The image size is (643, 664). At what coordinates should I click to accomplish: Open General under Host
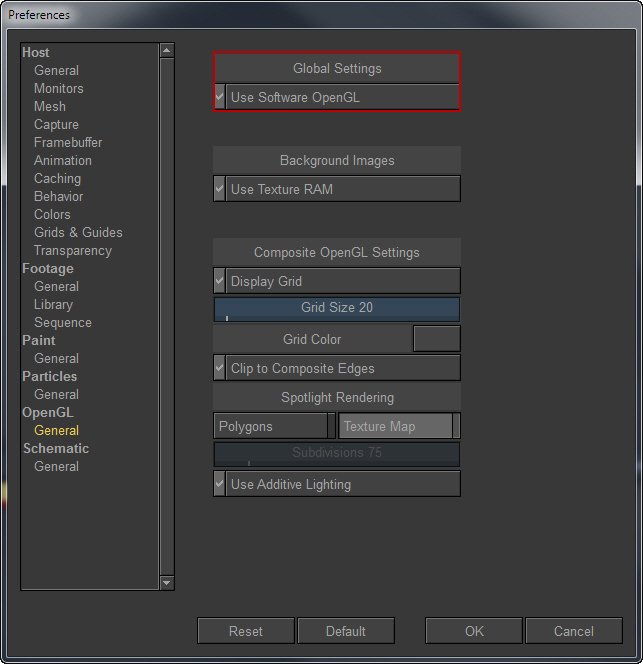(56, 70)
